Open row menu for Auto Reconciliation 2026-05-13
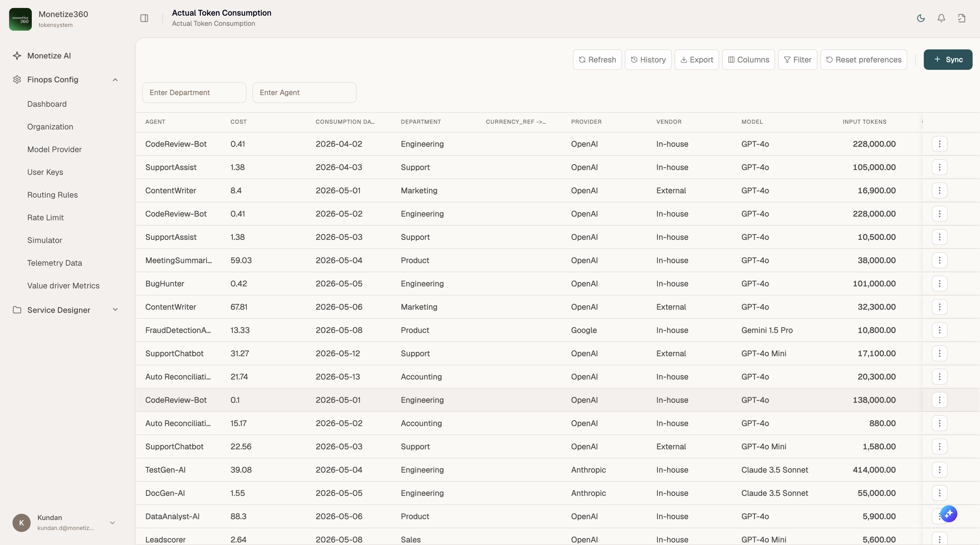Image resolution: width=980 pixels, height=545 pixels. [x=939, y=376]
